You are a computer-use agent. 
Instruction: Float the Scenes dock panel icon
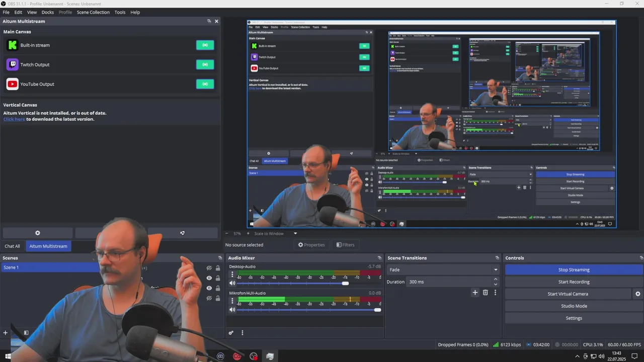point(220,258)
